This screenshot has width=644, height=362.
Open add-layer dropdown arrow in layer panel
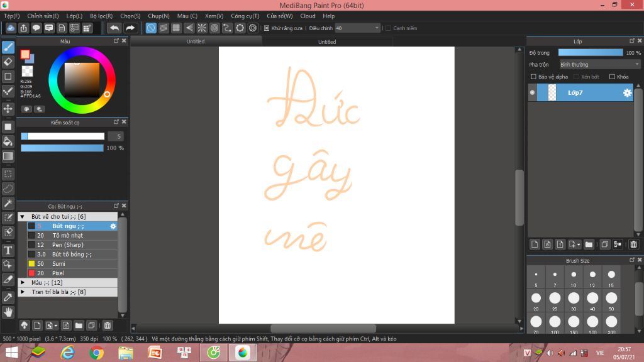[x=579, y=245]
